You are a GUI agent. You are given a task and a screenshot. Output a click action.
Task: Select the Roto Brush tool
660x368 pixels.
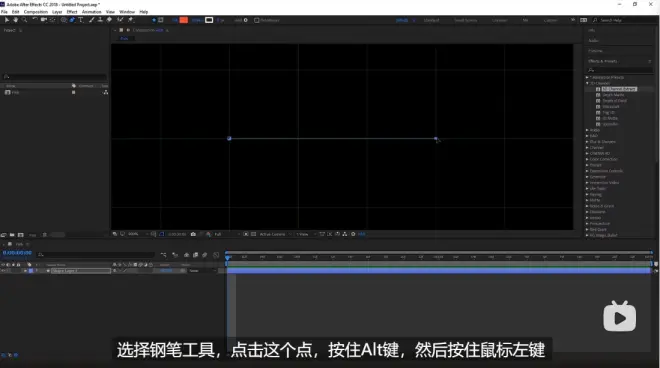tap(120, 20)
